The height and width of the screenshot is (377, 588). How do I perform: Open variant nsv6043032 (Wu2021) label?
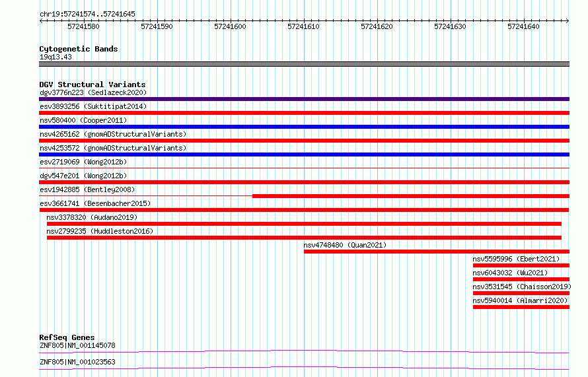510,273
